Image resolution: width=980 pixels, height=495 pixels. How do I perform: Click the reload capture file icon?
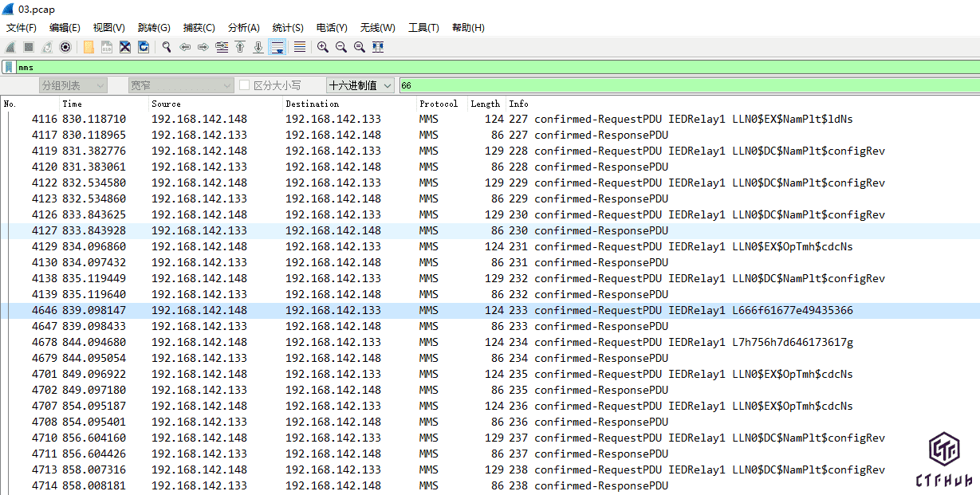coord(144,47)
